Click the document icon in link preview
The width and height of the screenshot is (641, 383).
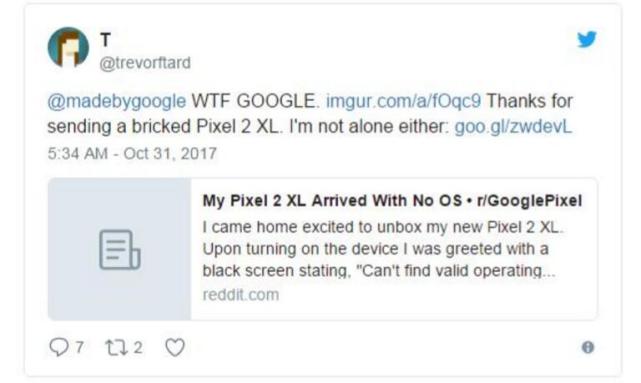120,250
